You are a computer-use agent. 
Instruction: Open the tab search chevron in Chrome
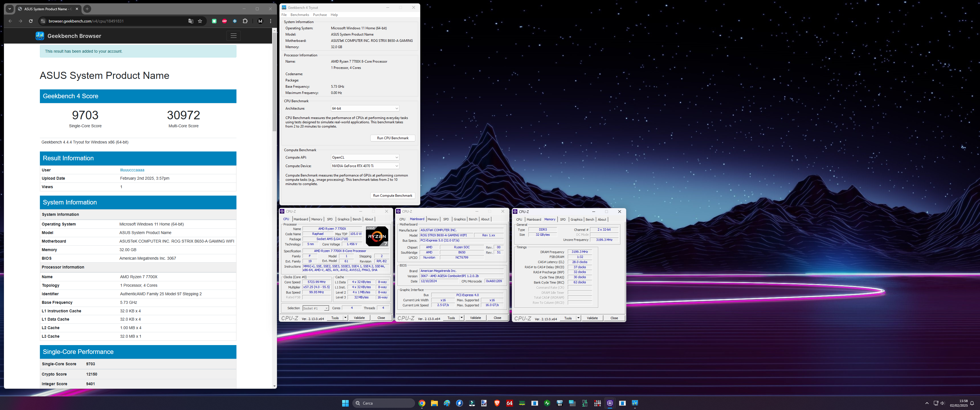[x=9, y=9]
